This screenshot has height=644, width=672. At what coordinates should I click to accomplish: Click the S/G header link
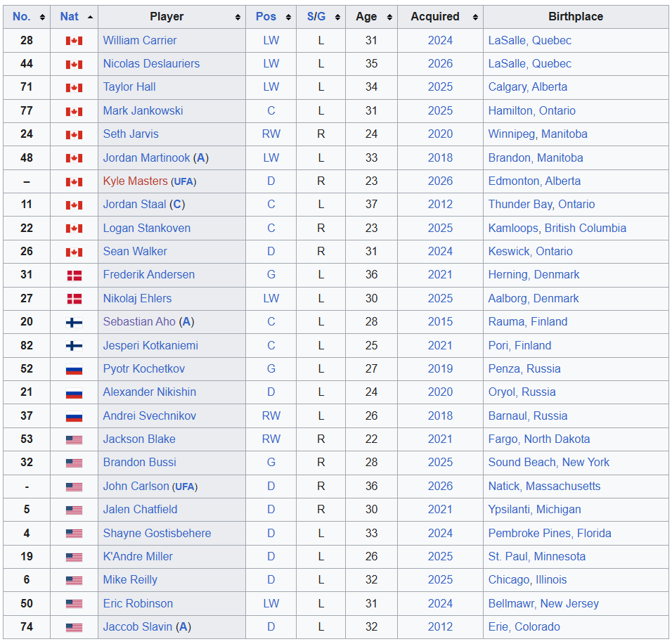coord(316,16)
